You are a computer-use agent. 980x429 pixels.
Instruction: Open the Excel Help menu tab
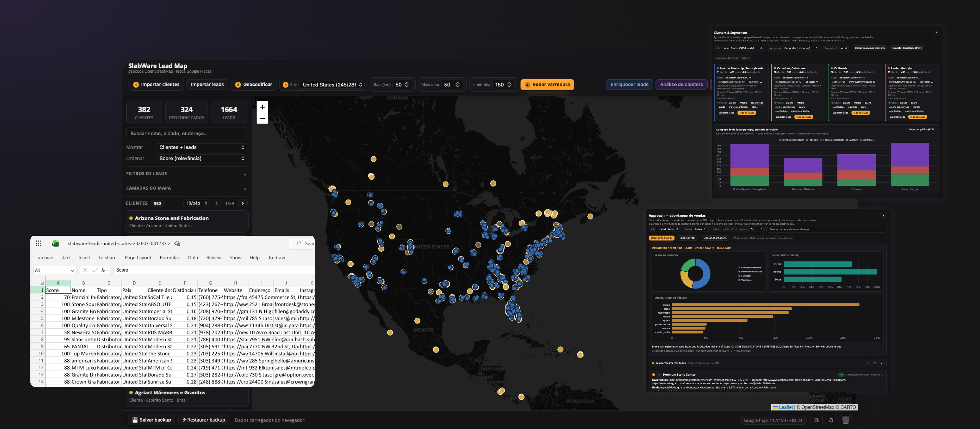click(x=254, y=258)
